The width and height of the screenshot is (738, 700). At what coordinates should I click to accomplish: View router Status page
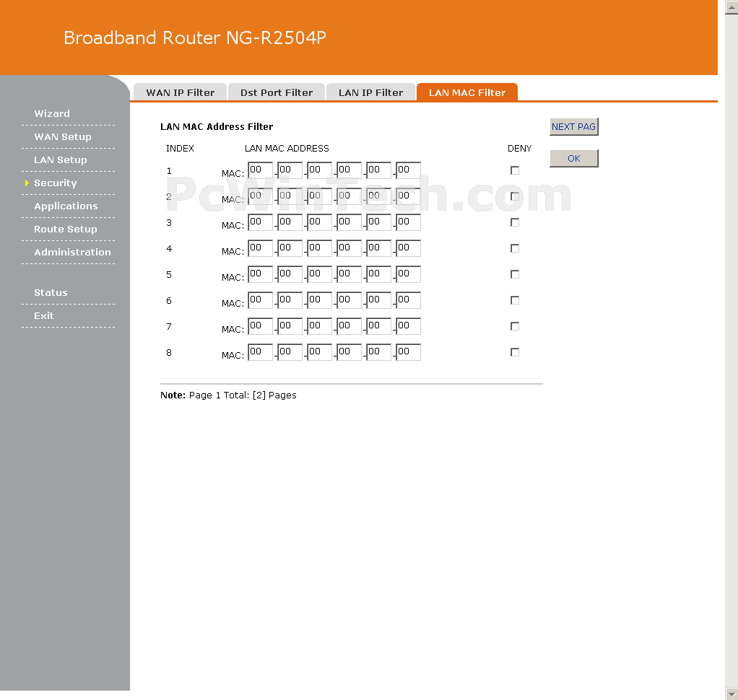51,292
